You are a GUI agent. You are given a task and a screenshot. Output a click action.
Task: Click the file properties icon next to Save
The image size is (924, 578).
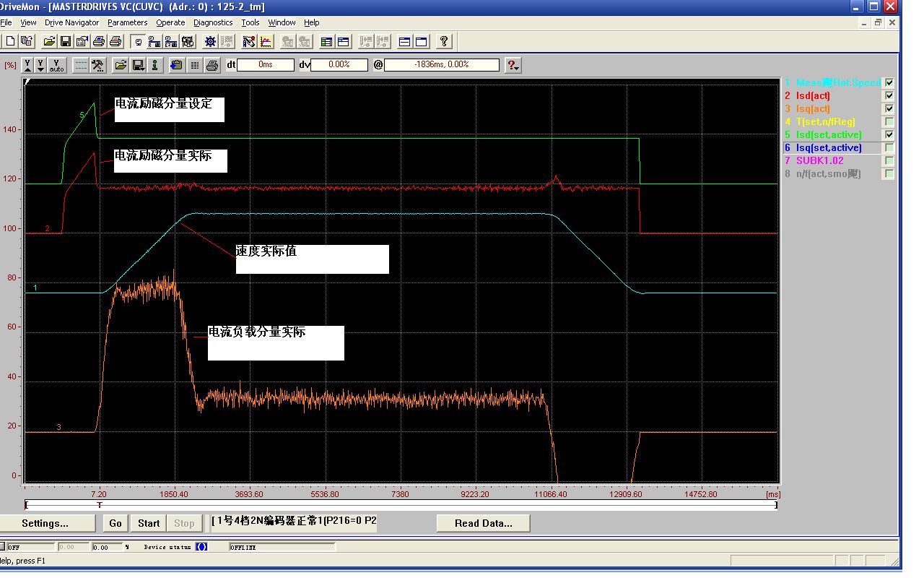pyautogui.click(x=82, y=42)
